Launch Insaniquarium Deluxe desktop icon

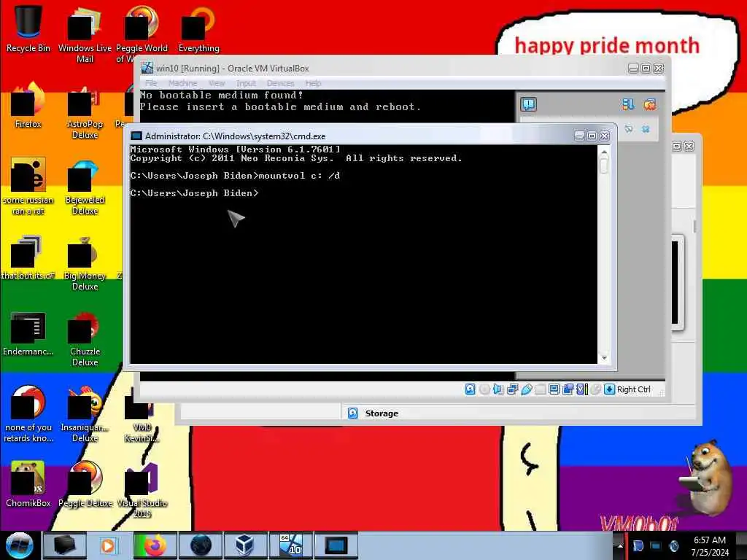point(85,414)
